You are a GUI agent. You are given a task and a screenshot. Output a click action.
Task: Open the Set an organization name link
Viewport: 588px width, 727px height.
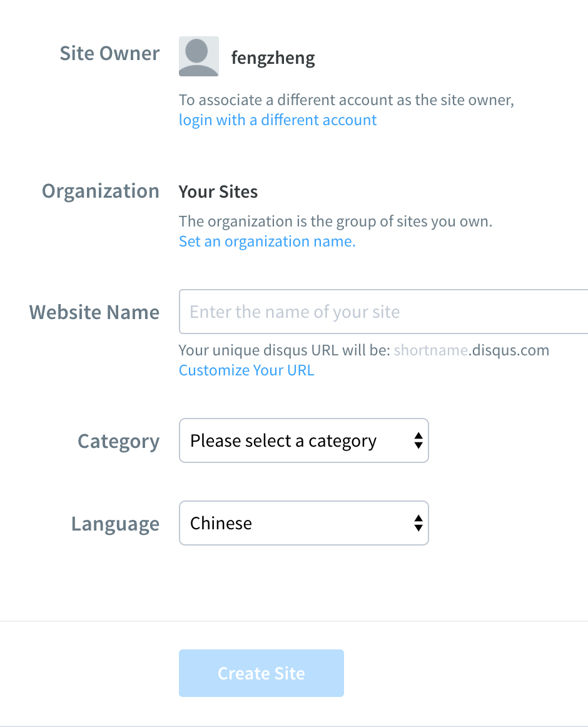[x=267, y=241]
